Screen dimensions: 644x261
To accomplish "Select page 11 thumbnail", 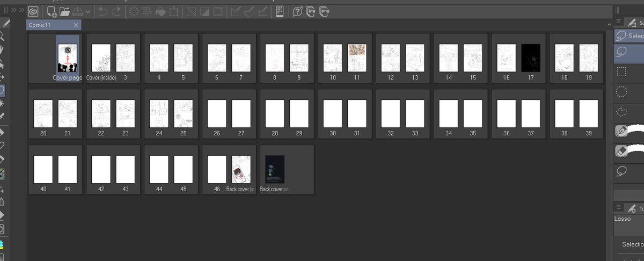I will pyautogui.click(x=357, y=58).
